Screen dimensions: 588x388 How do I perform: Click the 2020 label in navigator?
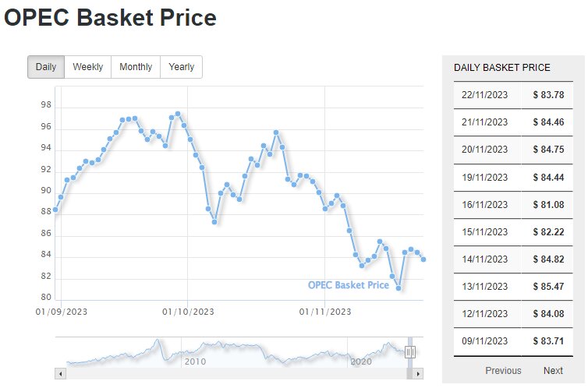click(361, 362)
